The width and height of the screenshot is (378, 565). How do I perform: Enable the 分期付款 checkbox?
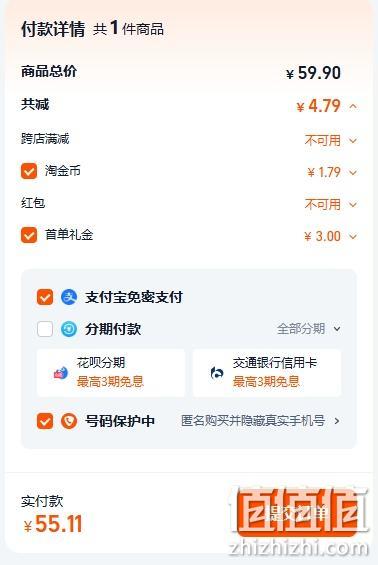[45, 329]
